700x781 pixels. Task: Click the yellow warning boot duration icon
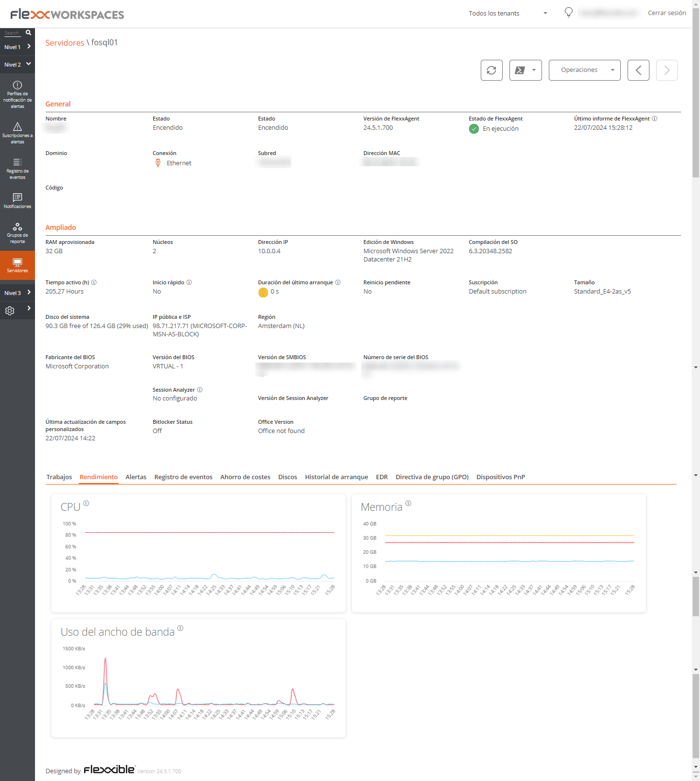263,293
